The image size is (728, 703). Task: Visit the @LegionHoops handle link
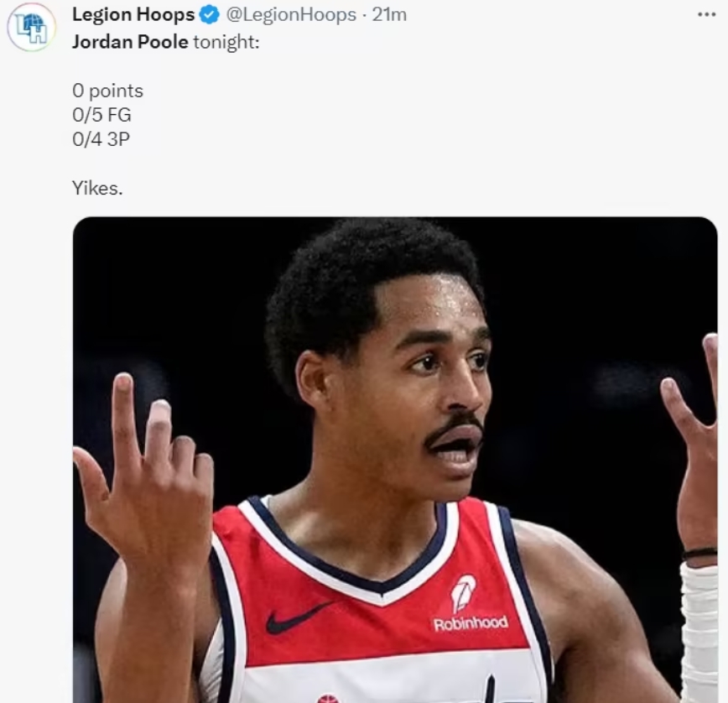pos(291,15)
